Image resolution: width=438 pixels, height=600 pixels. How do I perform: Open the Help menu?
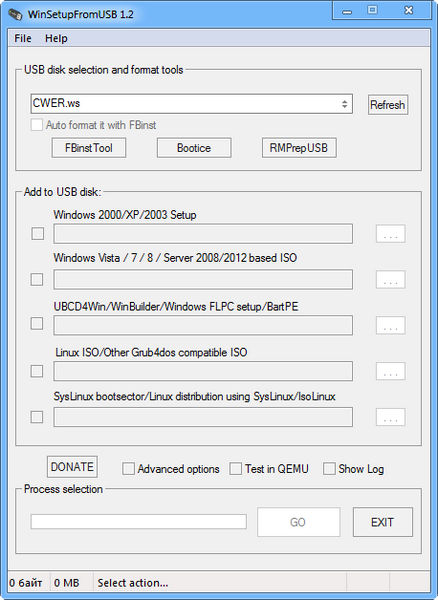56,38
